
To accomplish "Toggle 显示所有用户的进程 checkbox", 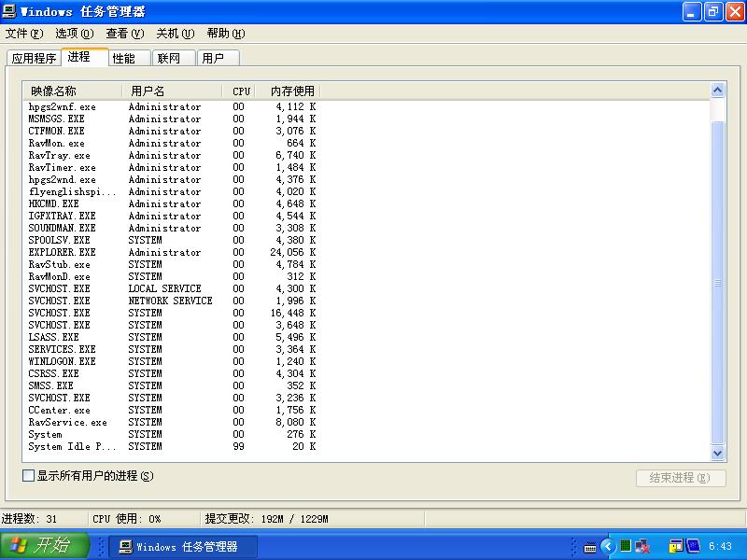I will point(29,475).
